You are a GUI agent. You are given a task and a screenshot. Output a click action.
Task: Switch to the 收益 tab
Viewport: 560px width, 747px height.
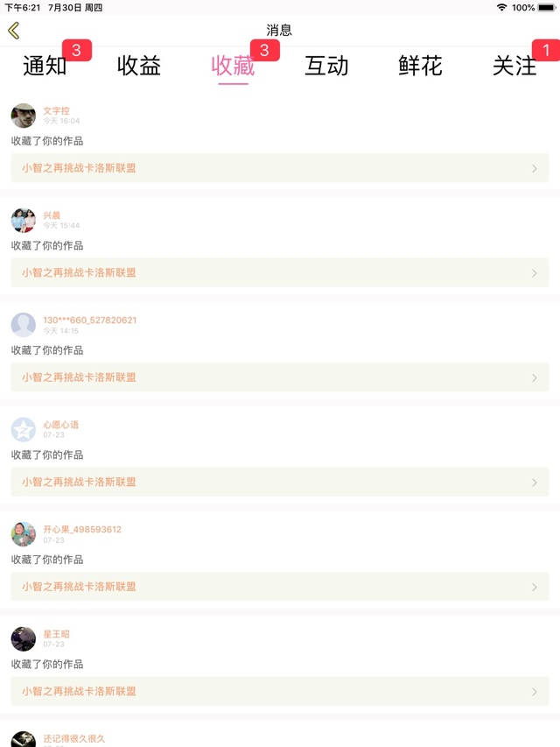(x=139, y=66)
